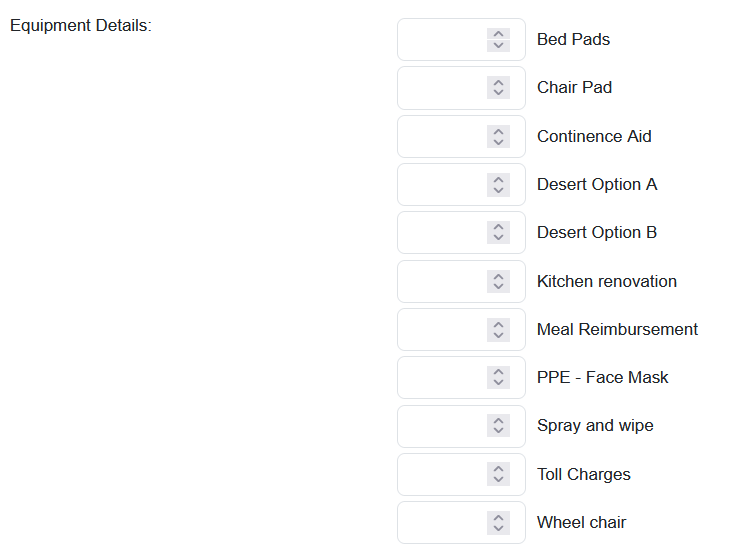Click the Desert Option A spinner
This screenshot has width=736, height=553.
498,185
